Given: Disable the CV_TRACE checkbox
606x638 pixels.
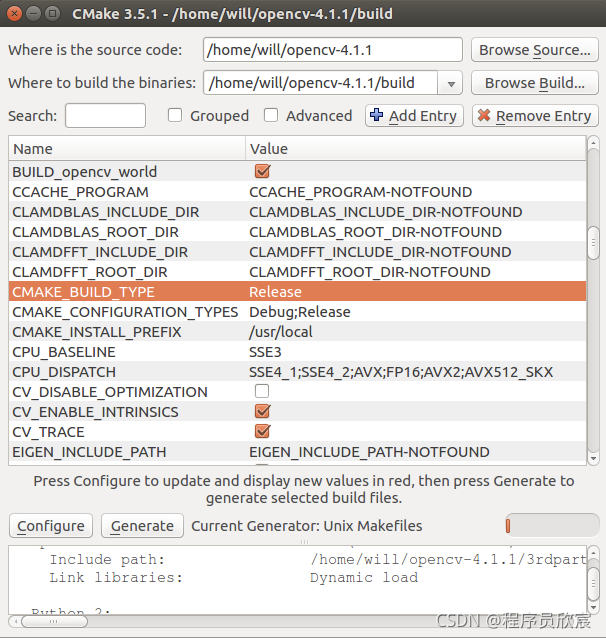Looking at the screenshot, I should click(262, 432).
